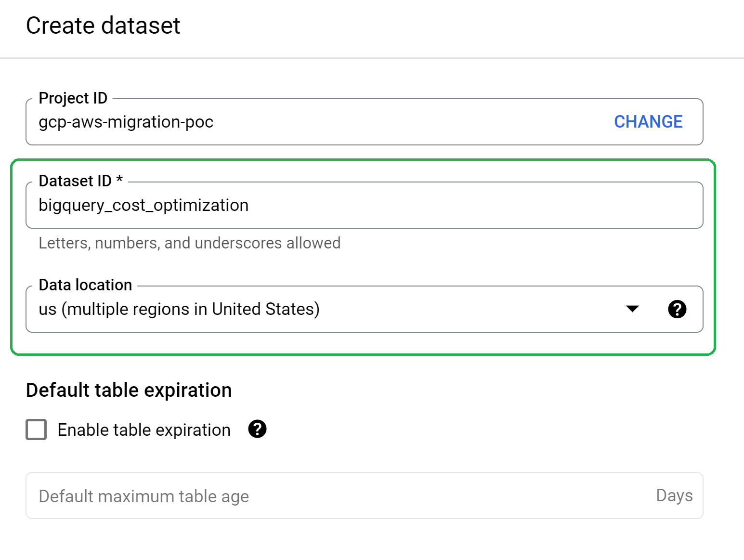Click the question mark near Enable table expiration

(257, 429)
